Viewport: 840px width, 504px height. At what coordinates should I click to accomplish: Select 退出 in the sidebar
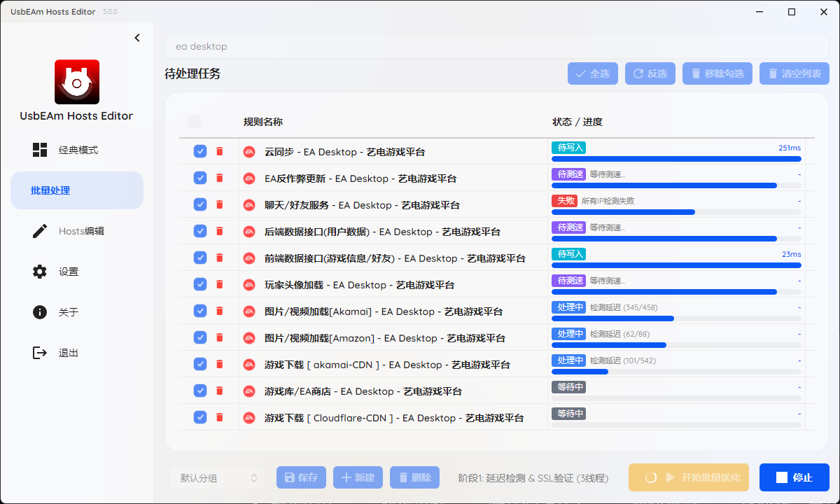[68, 353]
